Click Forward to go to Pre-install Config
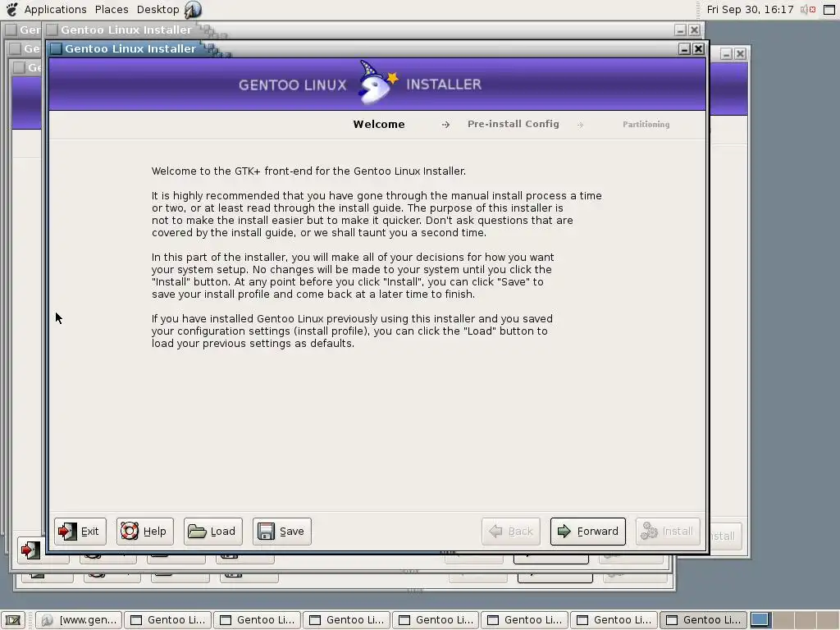 [587, 532]
